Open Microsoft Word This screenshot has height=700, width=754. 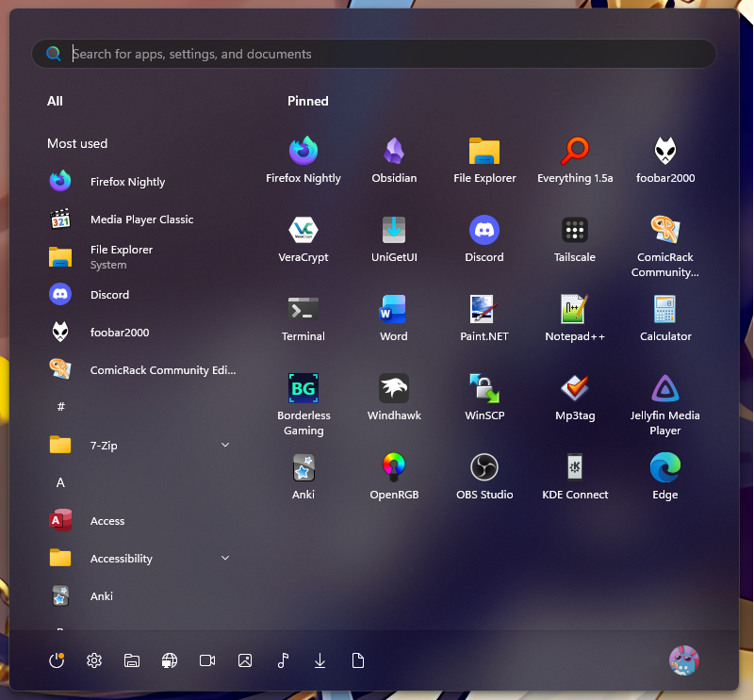394,318
